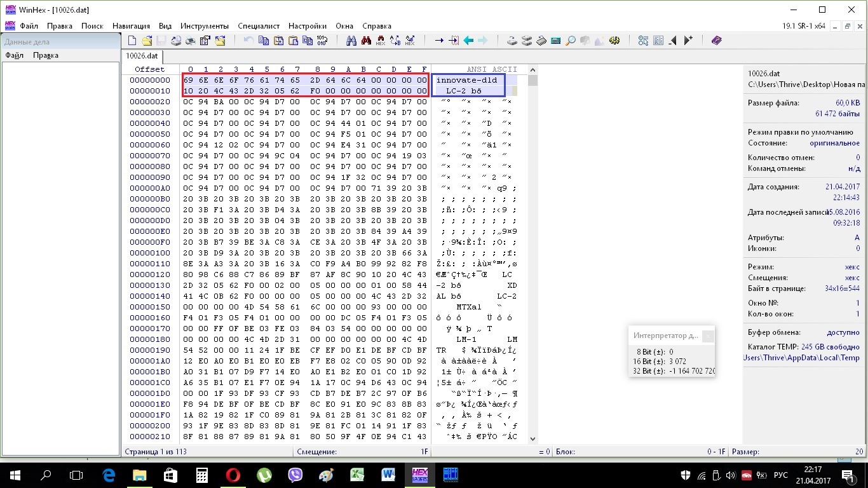Click the Data Interpreter toolbar icon

pos(658,41)
